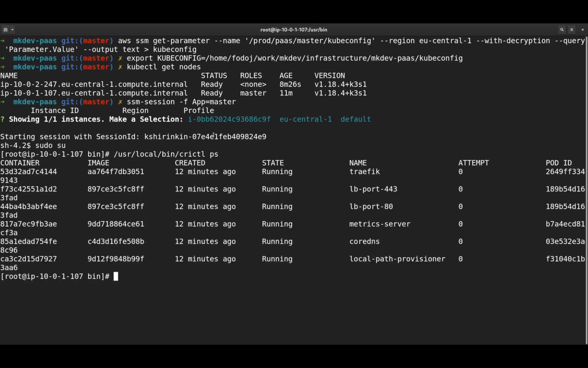The height and width of the screenshot is (368, 588).
Task: Click image hash aa764f7db3051
Action: click(x=116, y=172)
